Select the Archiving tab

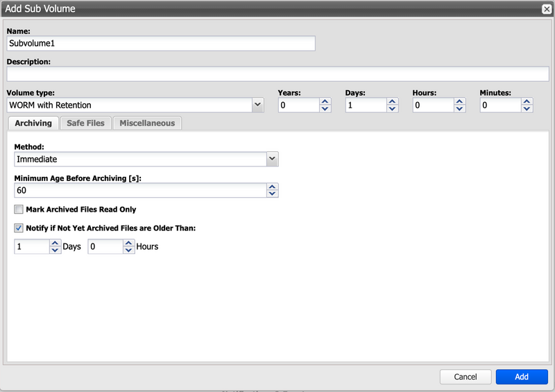[x=33, y=123]
